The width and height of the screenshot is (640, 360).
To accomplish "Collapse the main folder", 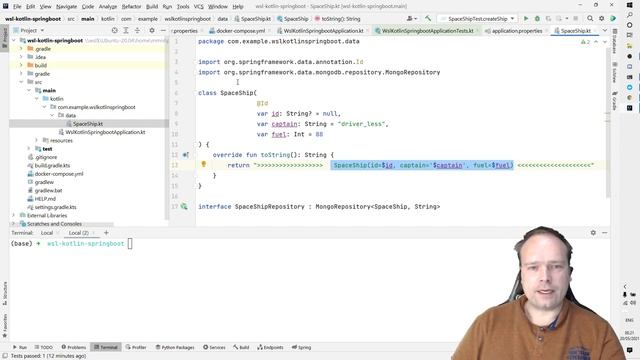I will click(x=29, y=90).
